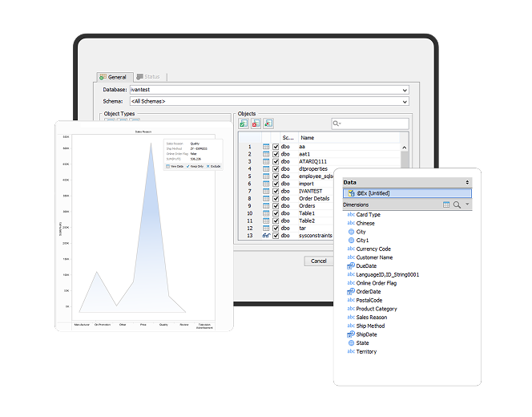This screenshot has width=532, height=417.
Task: Click the magnifier icon in objects search box
Action: [337, 123]
